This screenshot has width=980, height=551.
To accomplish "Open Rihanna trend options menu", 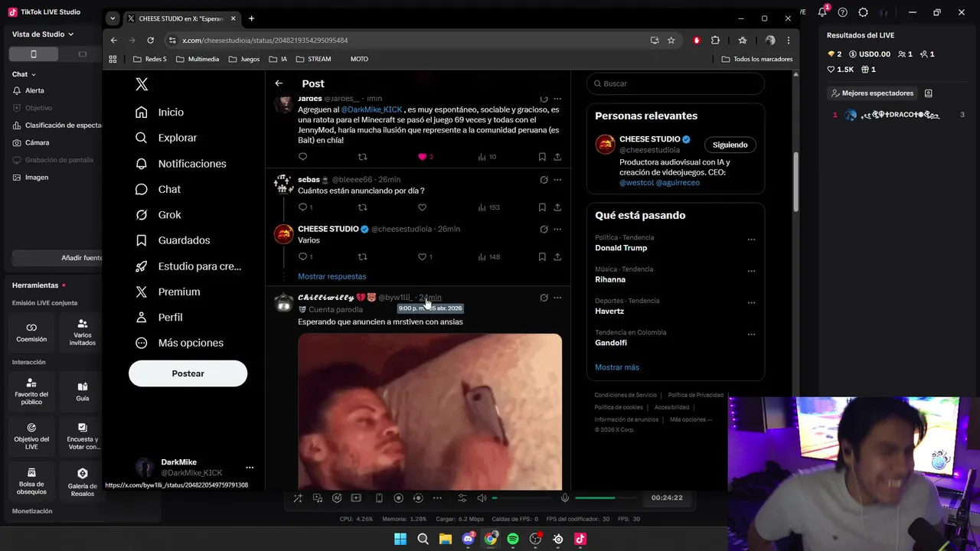I will (x=751, y=271).
